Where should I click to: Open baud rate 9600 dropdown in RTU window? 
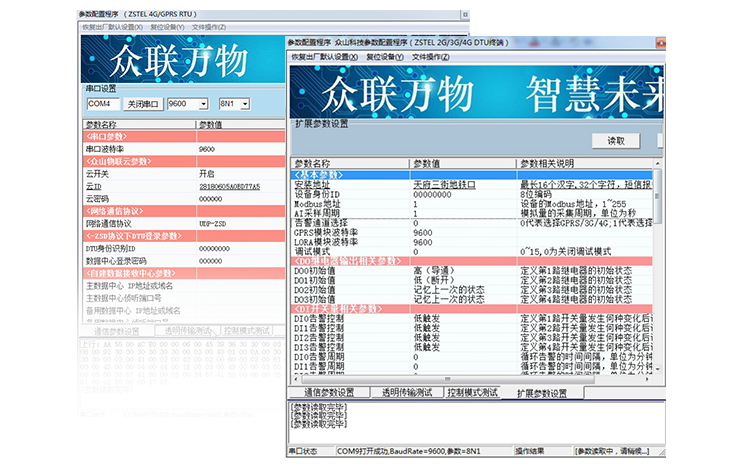[x=204, y=104]
